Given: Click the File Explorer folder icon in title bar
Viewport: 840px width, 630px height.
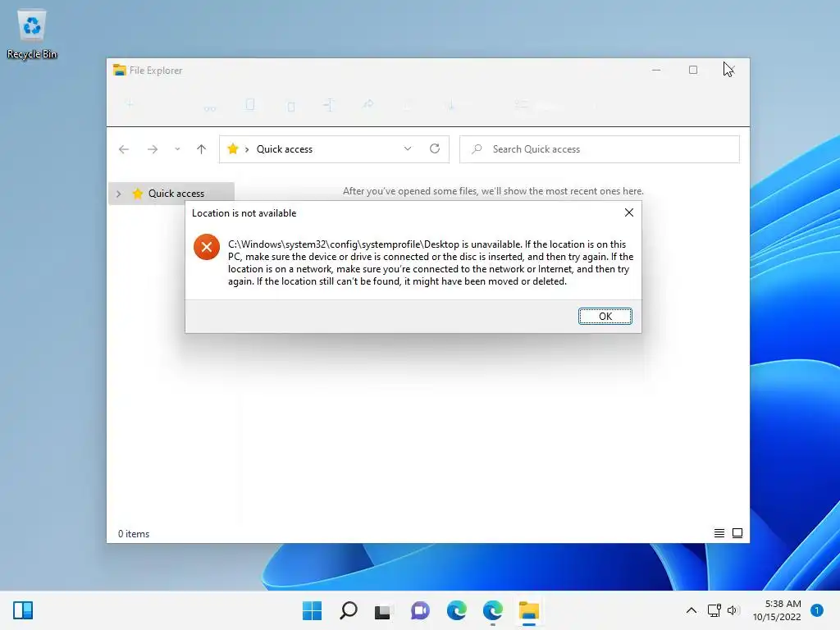Looking at the screenshot, I should click(120, 71).
